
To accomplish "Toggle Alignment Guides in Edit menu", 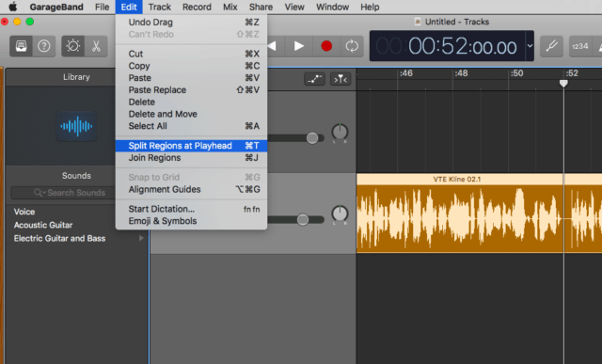I will click(x=191, y=189).
